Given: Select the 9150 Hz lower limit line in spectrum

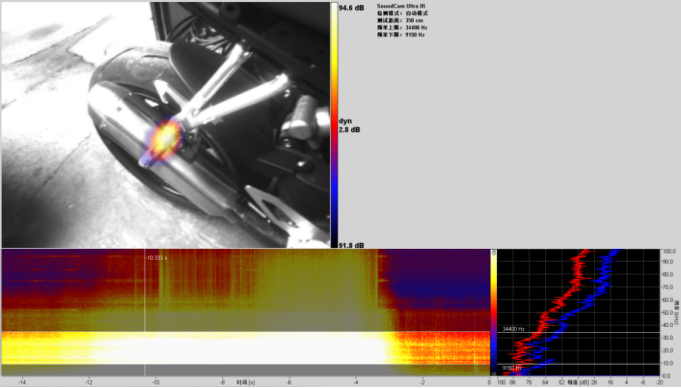Looking at the screenshot, I should tap(579, 364).
